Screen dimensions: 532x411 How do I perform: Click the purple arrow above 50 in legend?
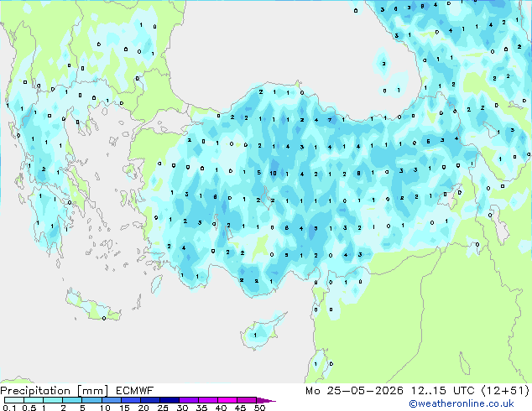266,400
